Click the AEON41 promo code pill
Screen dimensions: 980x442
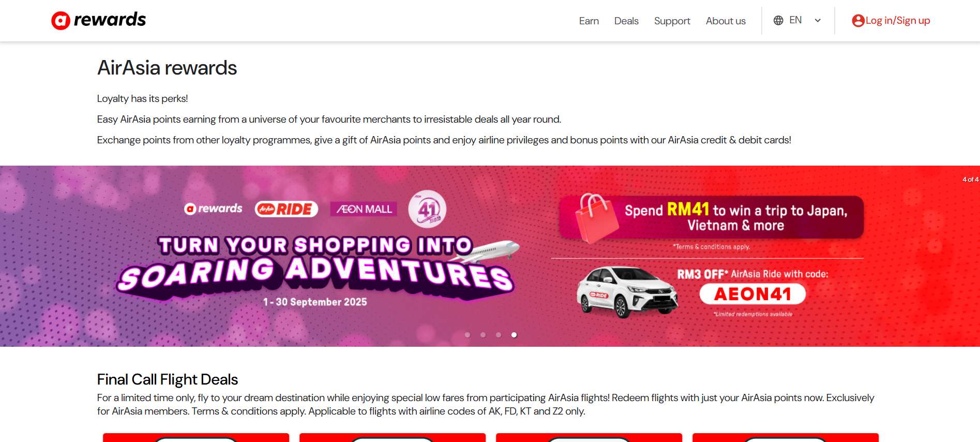pyautogui.click(x=752, y=294)
